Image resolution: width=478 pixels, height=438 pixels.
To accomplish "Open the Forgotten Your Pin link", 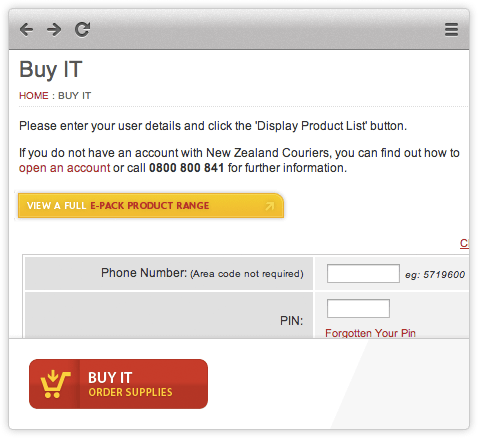I will (370, 333).
